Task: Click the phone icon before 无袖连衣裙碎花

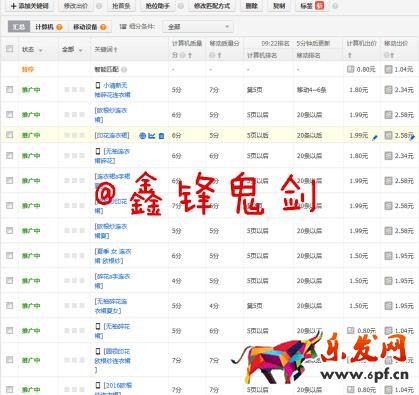Action: [x=98, y=151]
